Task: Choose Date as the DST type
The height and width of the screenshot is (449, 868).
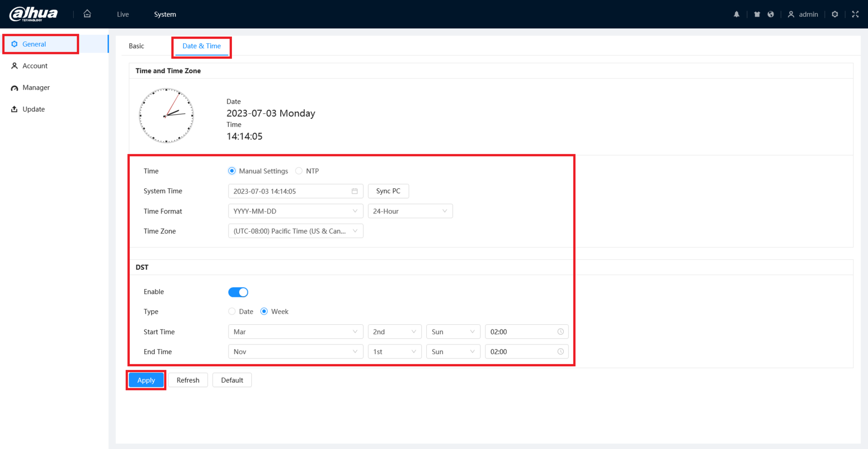Action: [x=232, y=312]
